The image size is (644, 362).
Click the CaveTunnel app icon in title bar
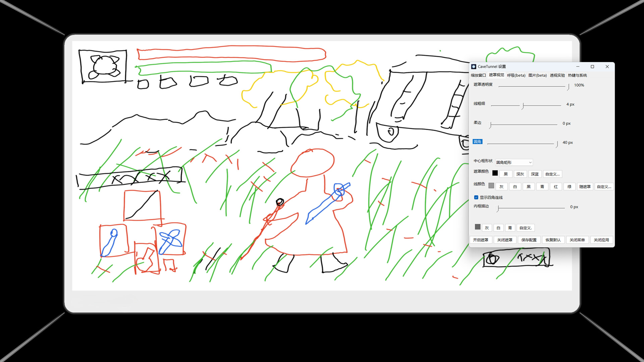click(474, 67)
